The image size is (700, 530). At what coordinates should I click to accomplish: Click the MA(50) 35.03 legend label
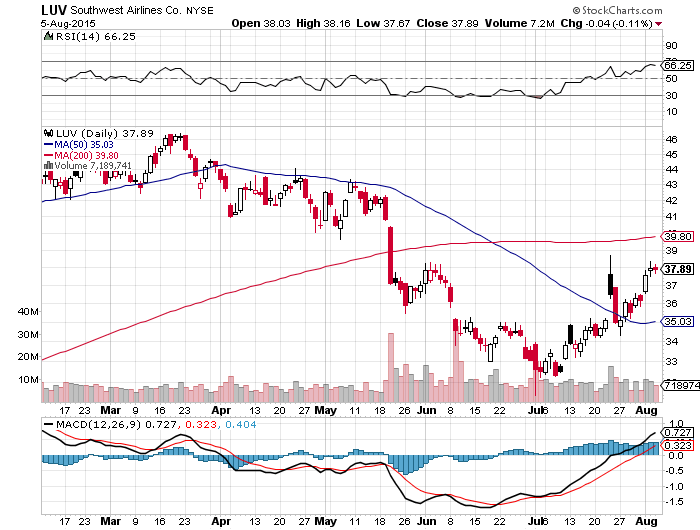pos(84,144)
